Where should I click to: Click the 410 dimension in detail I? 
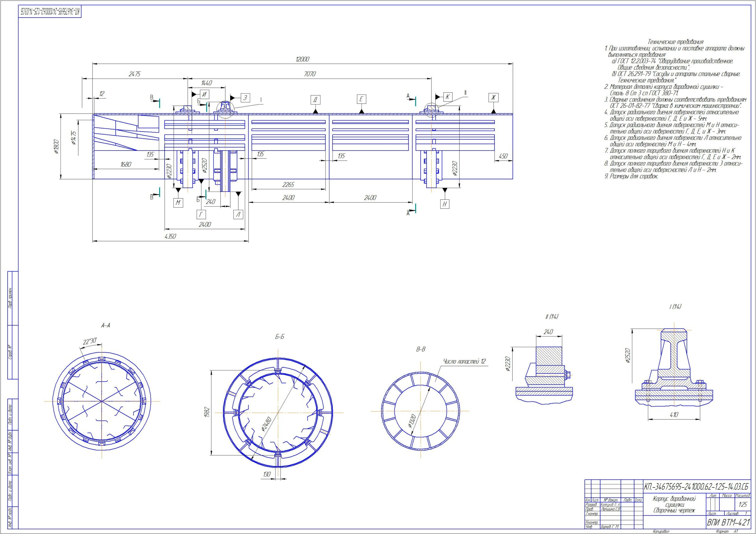coord(674,415)
